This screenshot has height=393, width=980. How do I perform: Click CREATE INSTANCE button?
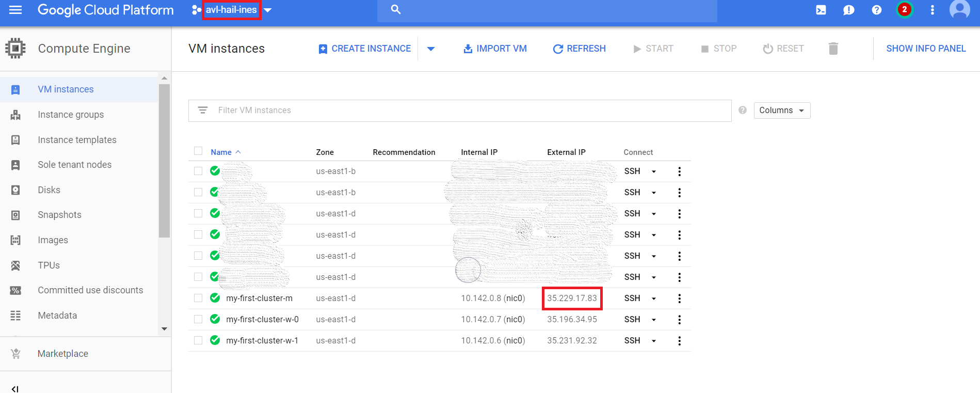coord(364,49)
